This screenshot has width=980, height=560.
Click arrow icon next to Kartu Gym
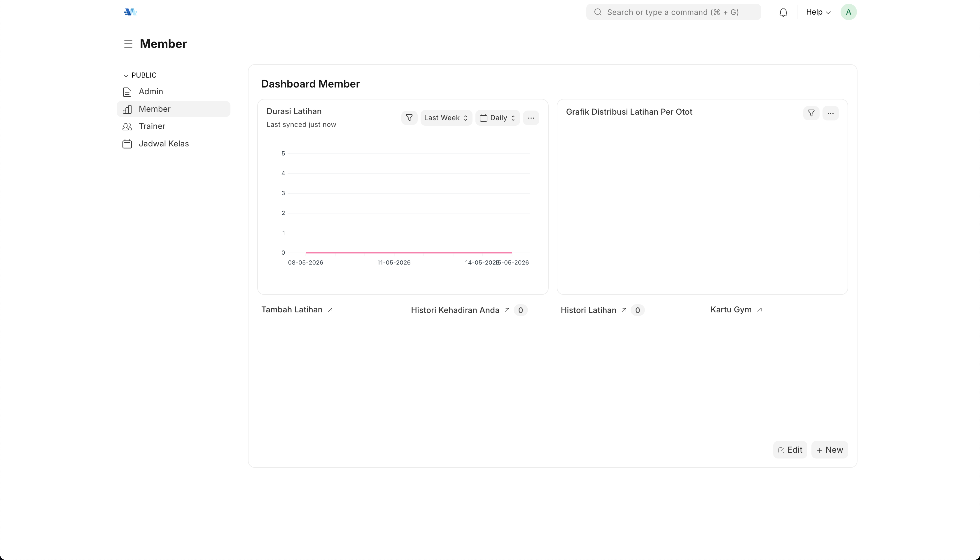point(759,310)
